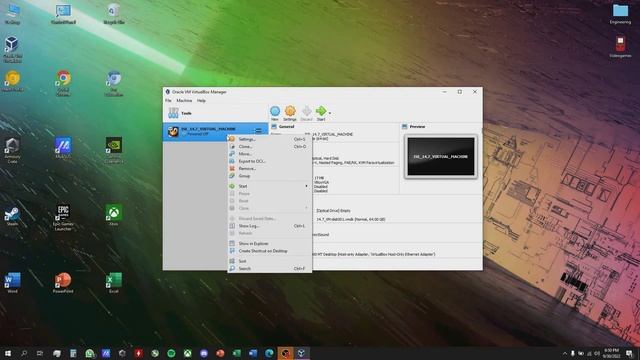Click the VM preview thumbnail
The image size is (640, 360).
(441, 157)
